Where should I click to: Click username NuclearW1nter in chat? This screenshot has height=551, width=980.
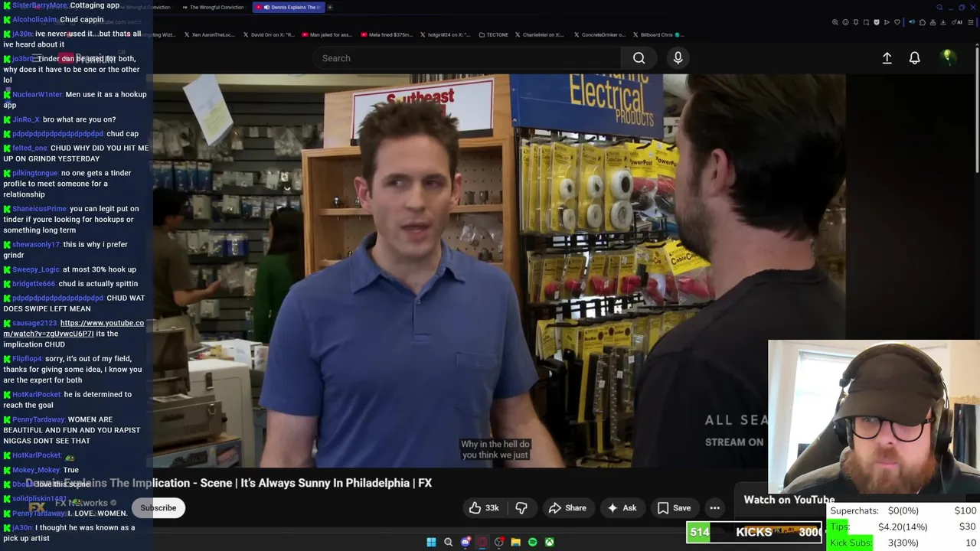click(x=38, y=94)
